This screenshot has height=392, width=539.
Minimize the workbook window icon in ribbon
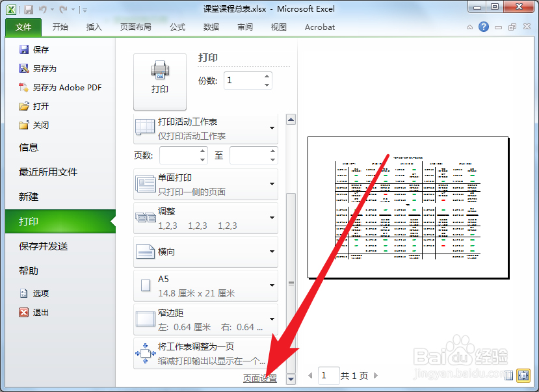[498, 27]
